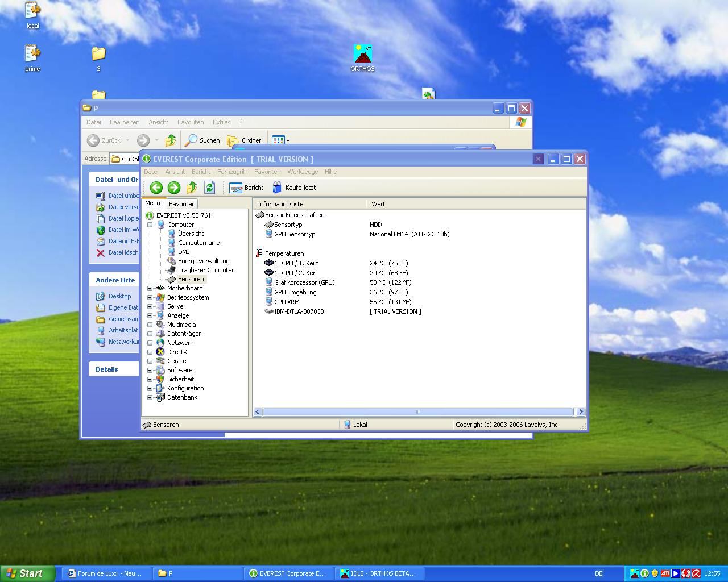The height and width of the screenshot is (582, 728).
Task: Click the Sicherheit shield icon in tree
Action: click(160, 379)
